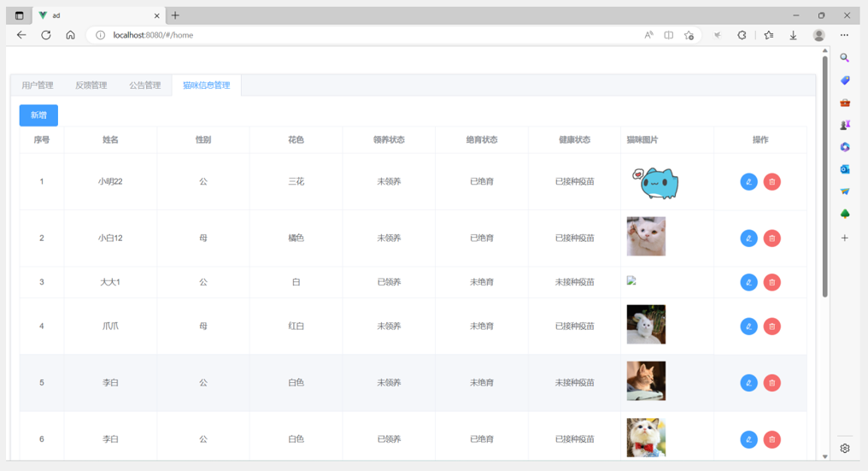Click scrollbar down arrow
Screen dimensions: 868x471
[824, 456]
